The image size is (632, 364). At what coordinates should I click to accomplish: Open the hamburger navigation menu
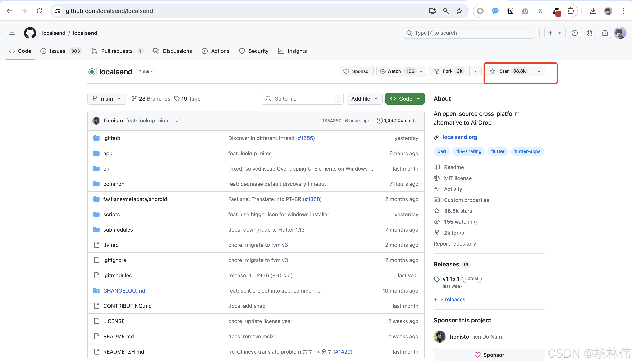(12, 33)
